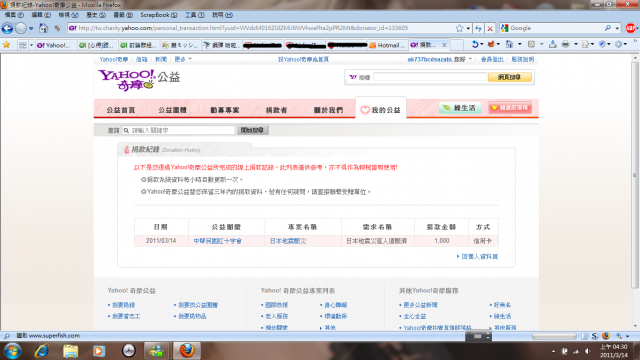Open the 檔案 (F) menu
Viewport: 640px width, 360px height.
click(x=14, y=15)
